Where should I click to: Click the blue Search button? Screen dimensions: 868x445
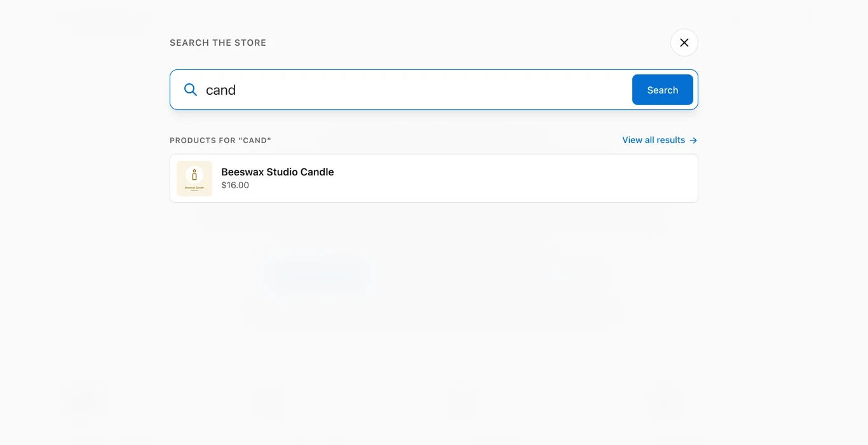tap(663, 90)
